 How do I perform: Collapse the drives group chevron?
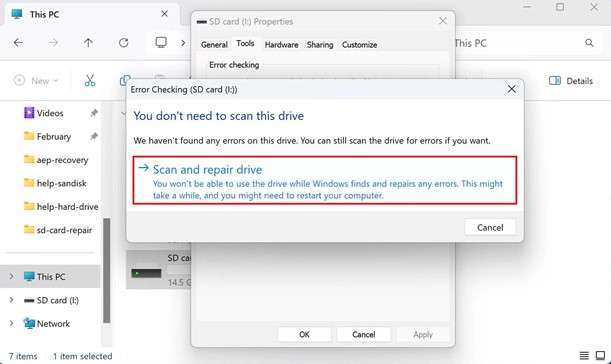[x=123, y=113]
